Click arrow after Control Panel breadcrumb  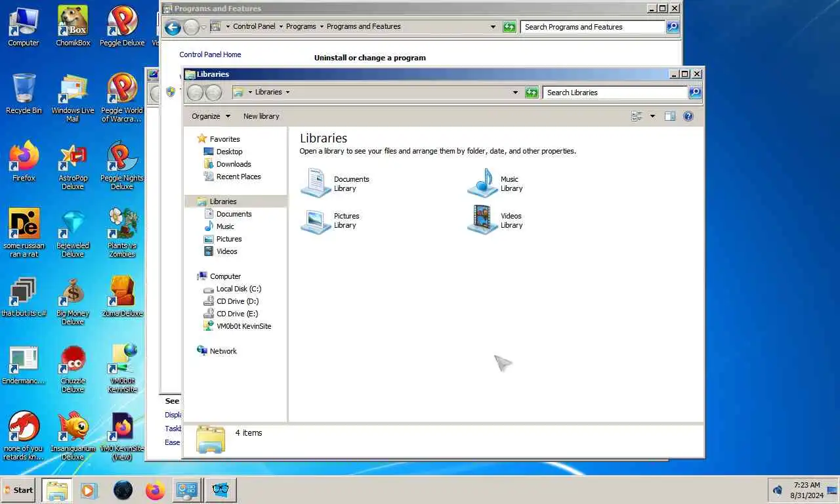pos(281,27)
